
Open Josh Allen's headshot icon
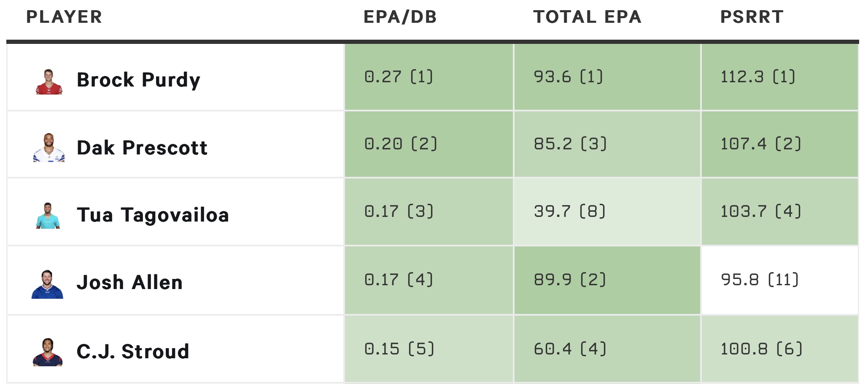[x=47, y=284]
